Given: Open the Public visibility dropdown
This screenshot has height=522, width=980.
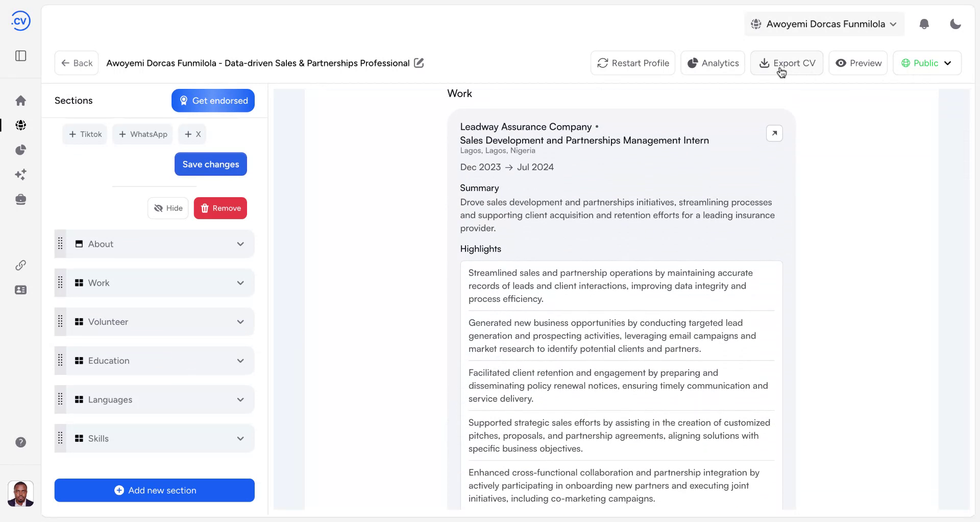Looking at the screenshot, I should (x=927, y=63).
